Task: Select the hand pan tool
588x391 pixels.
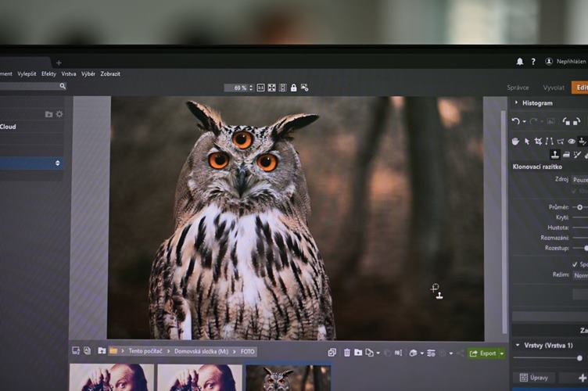Action: 515,142
